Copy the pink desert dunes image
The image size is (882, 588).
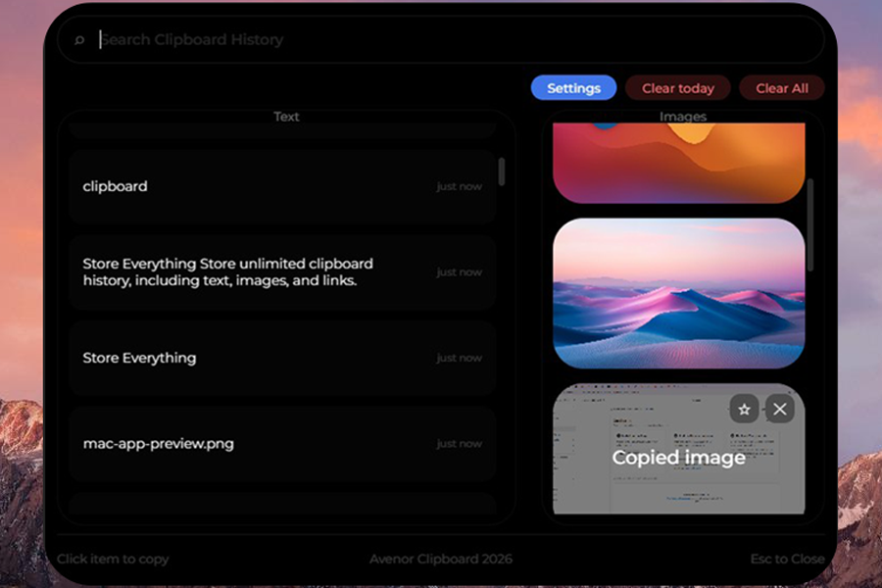[678, 293]
